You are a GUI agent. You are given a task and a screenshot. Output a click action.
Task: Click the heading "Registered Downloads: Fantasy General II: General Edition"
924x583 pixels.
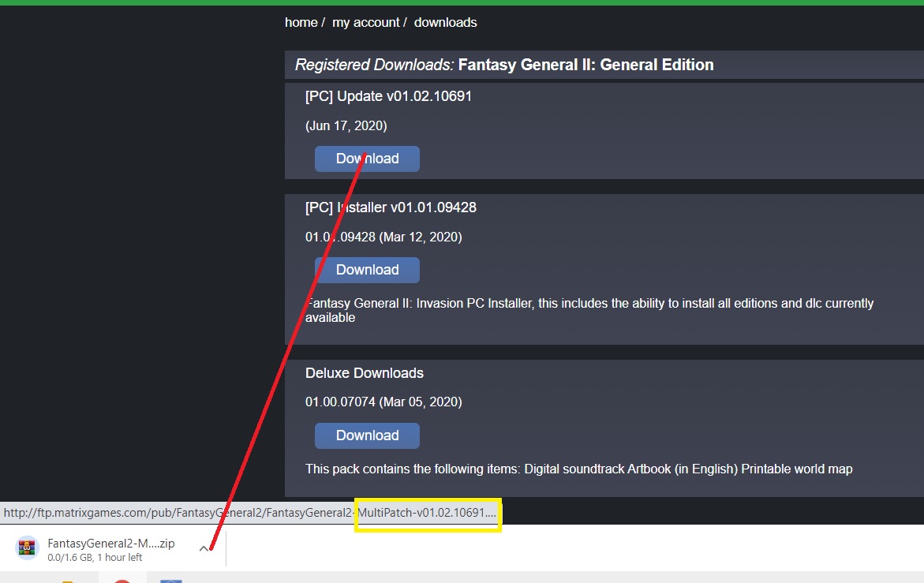click(x=504, y=65)
